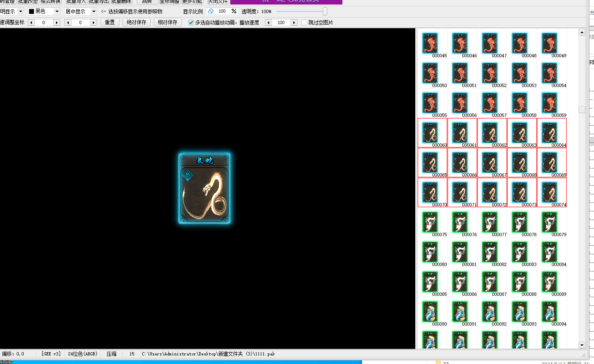This screenshot has height=364, width=594.
Task: Click the file path in the status bar
Action: (208, 354)
